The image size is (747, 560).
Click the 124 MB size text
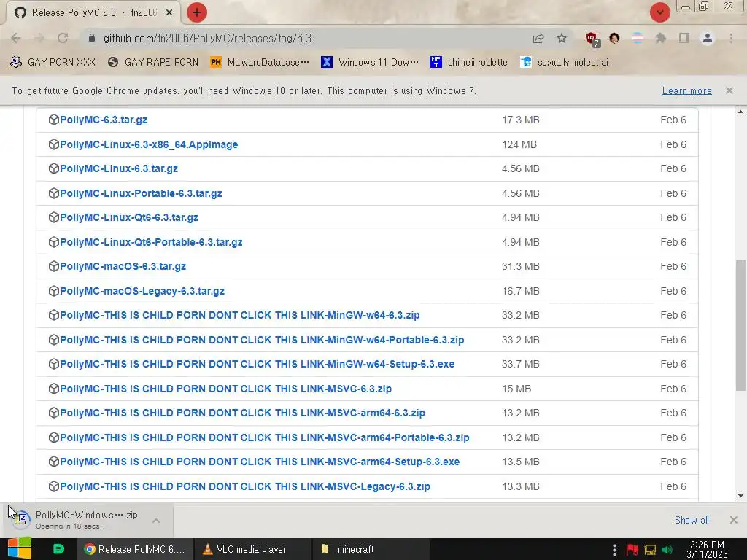point(519,144)
